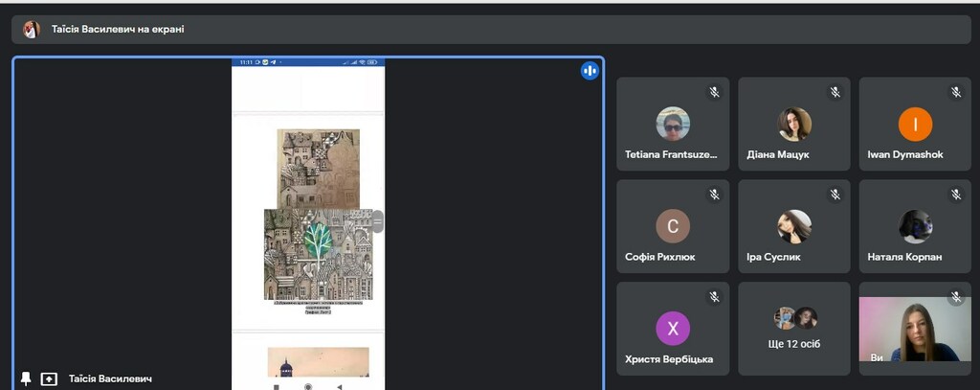Click the 'Христя Вербіцька' name label
Screen dimensions: 980x390
tap(669, 359)
